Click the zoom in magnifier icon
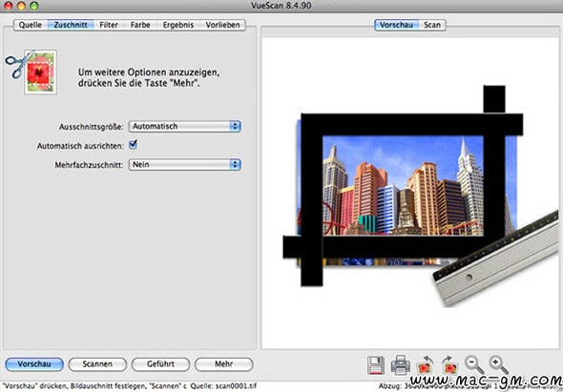The width and height of the screenshot is (563, 392). [499, 365]
